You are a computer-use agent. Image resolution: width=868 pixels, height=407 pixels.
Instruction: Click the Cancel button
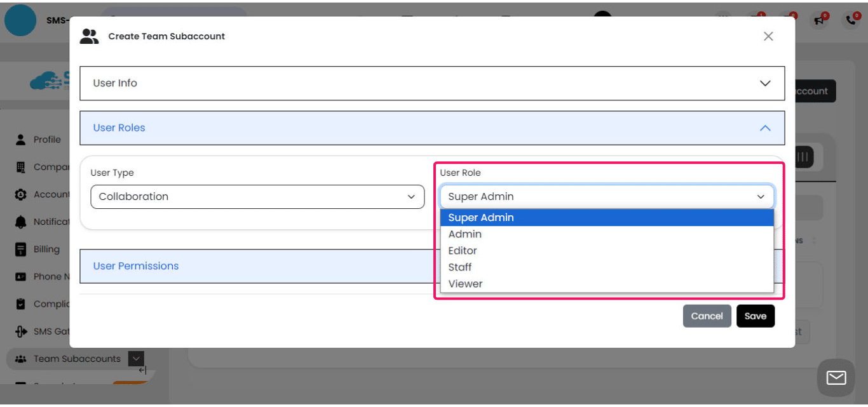707,316
